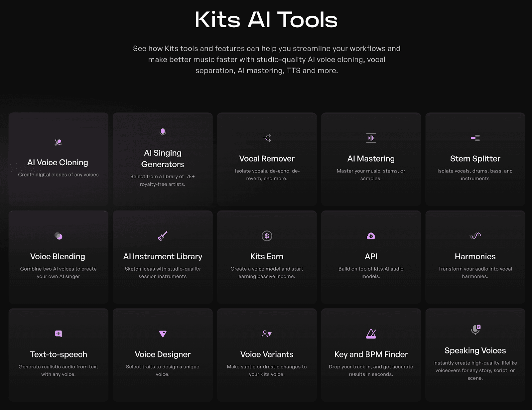This screenshot has height=410, width=532.
Task: Click 'Create digital clones of any voices' text
Action: (x=59, y=175)
